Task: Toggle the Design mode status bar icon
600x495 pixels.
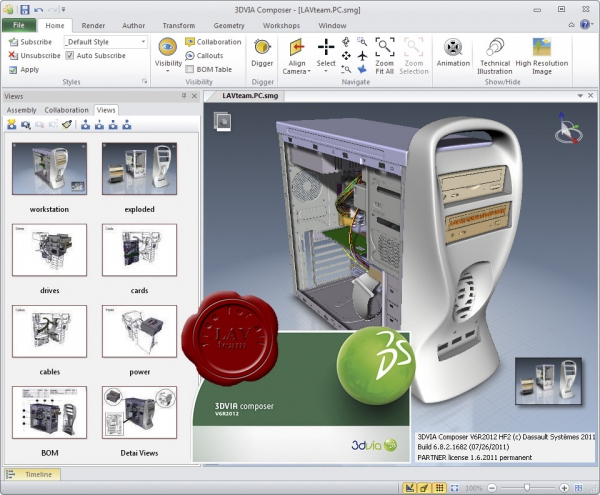Action: tap(410, 488)
